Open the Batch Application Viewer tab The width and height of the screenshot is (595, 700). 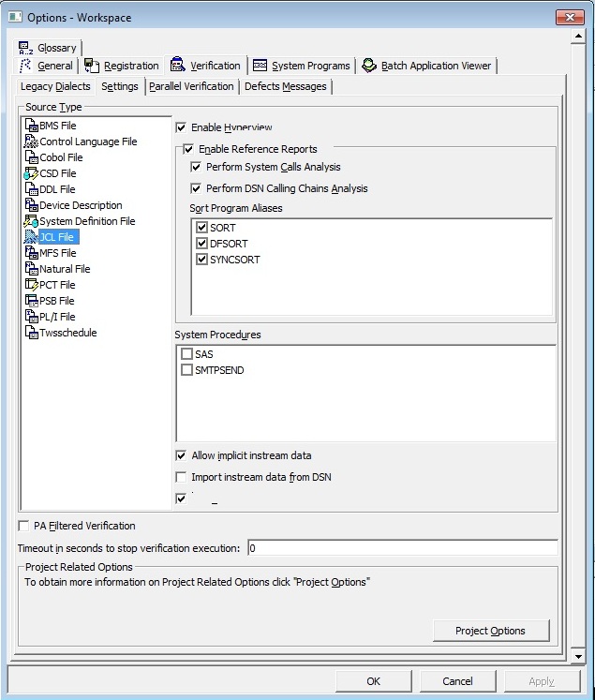[426, 66]
